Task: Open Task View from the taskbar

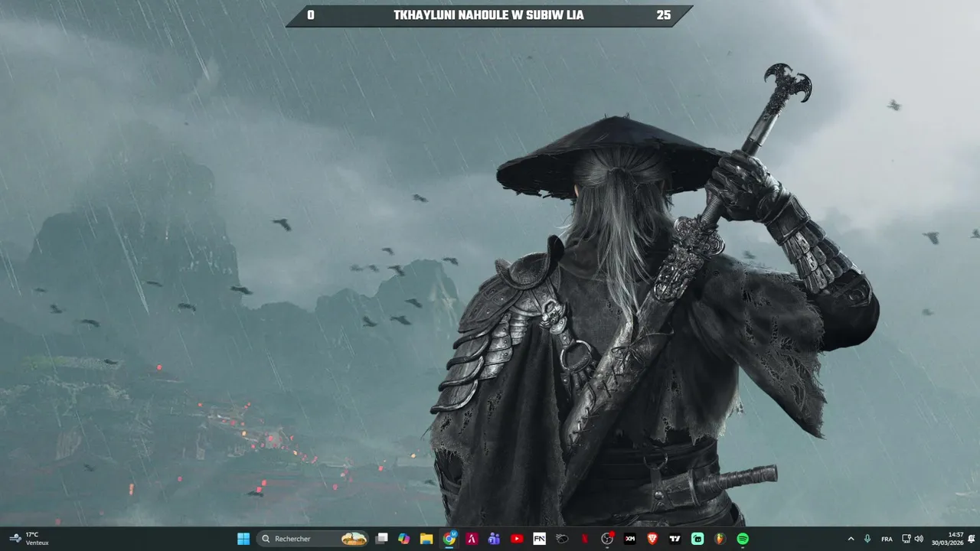Action: tap(382, 539)
